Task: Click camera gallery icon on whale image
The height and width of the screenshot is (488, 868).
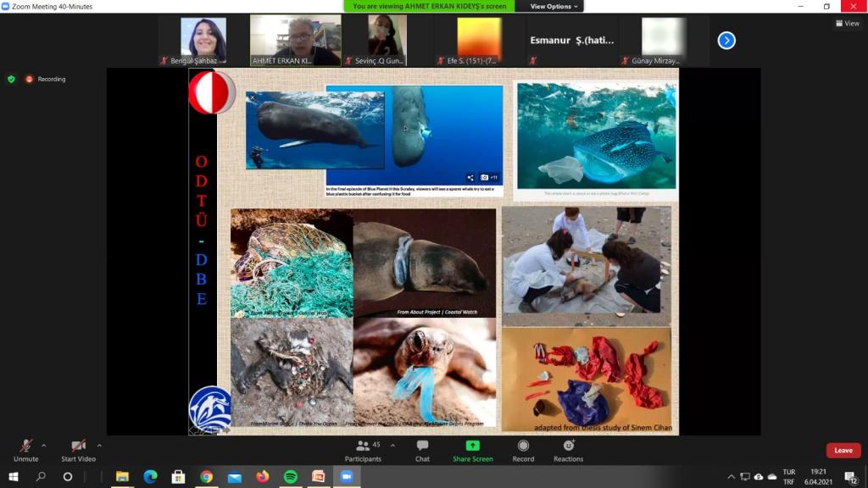Action: 489,178
